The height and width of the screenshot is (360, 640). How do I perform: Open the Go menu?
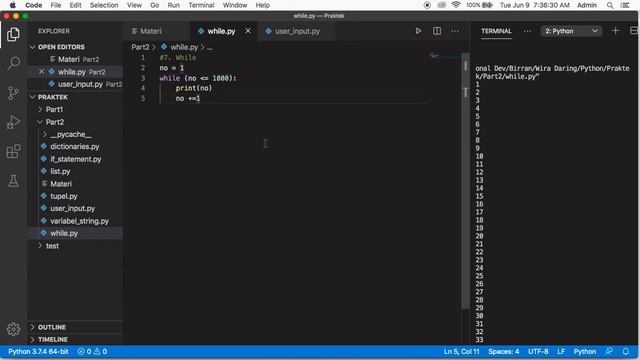pyautogui.click(x=154, y=5)
